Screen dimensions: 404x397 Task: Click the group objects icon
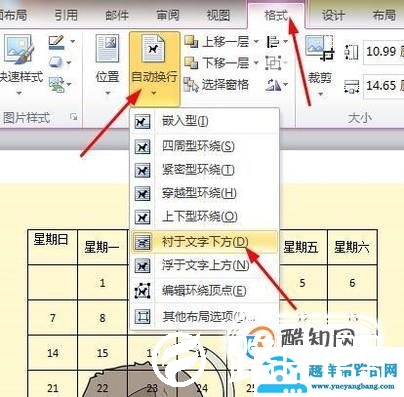273,63
